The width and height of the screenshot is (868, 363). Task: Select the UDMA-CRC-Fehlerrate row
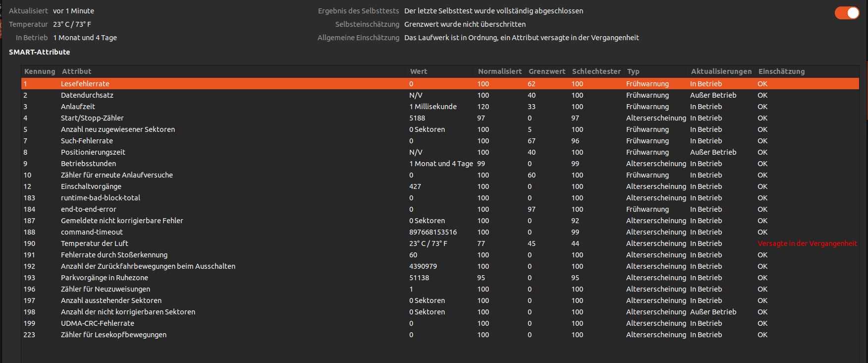[440, 323]
